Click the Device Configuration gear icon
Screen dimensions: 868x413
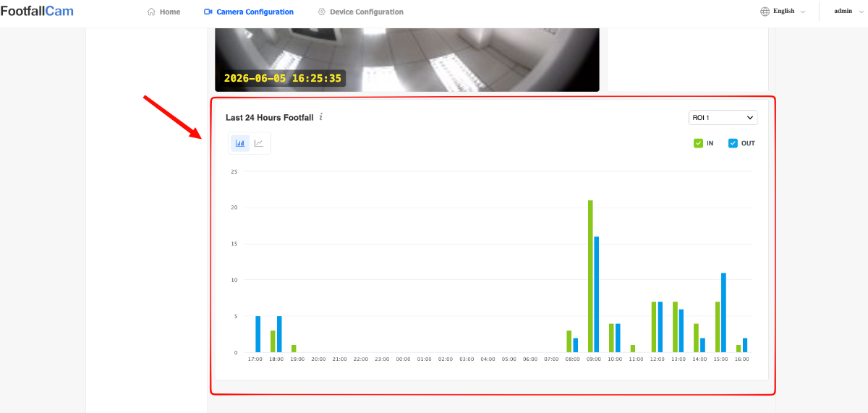pyautogui.click(x=322, y=12)
